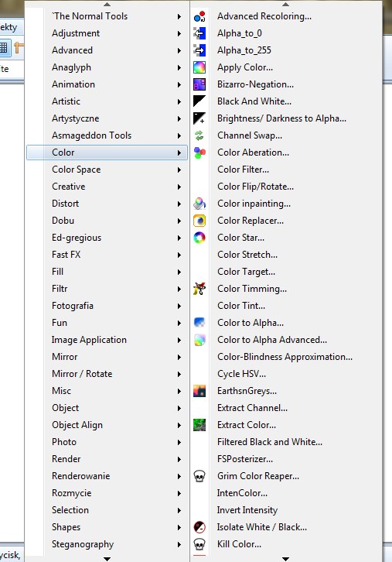Click the Color Star wheel icon
The height and width of the screenshot is (562, 392).
(x=199, y=238)
